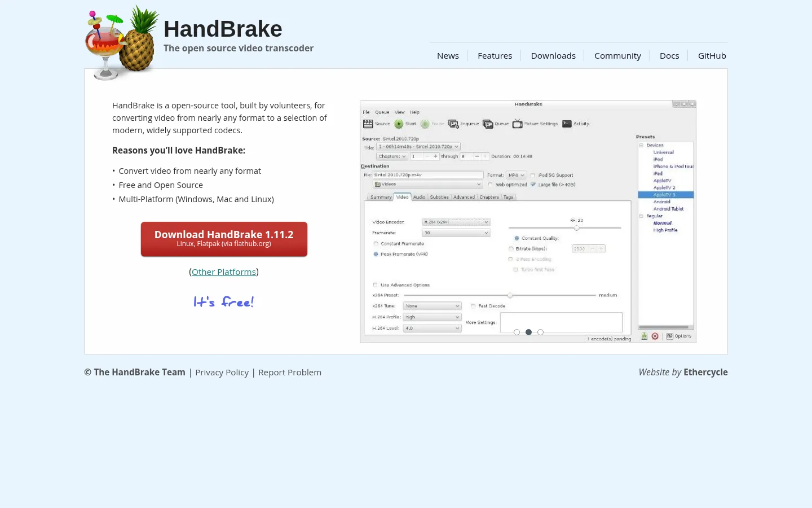Follow the Other Platforms link
Viewport: 812px width, 508px height.
[224, 272]
